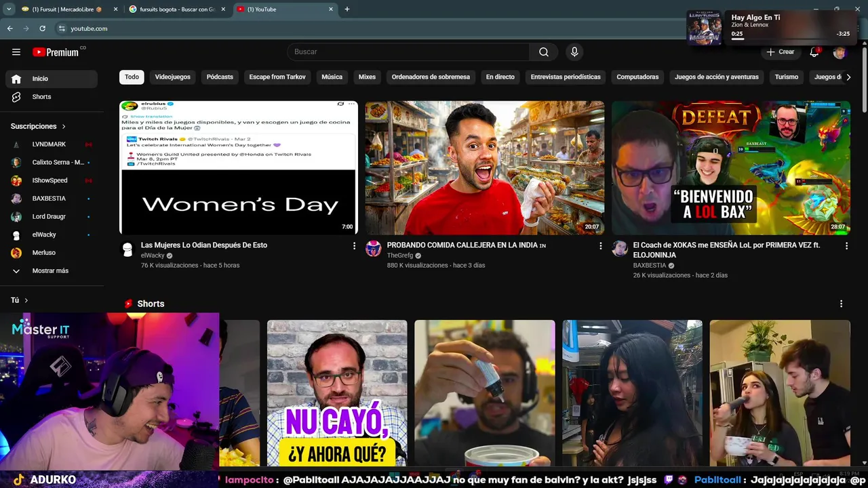Click the Inicio home icon in sidebar
868x488 pixels.
(16, 79)
